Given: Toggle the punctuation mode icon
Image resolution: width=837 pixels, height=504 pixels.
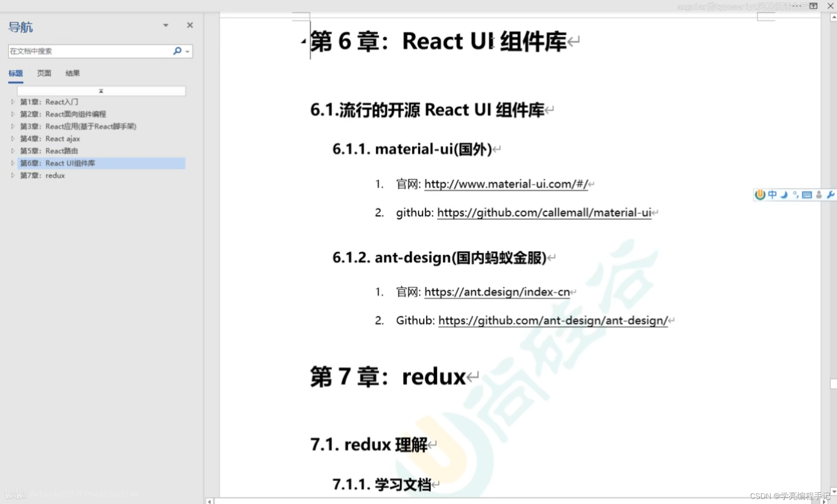Looking at the screenshot, I should pos(795,194).
